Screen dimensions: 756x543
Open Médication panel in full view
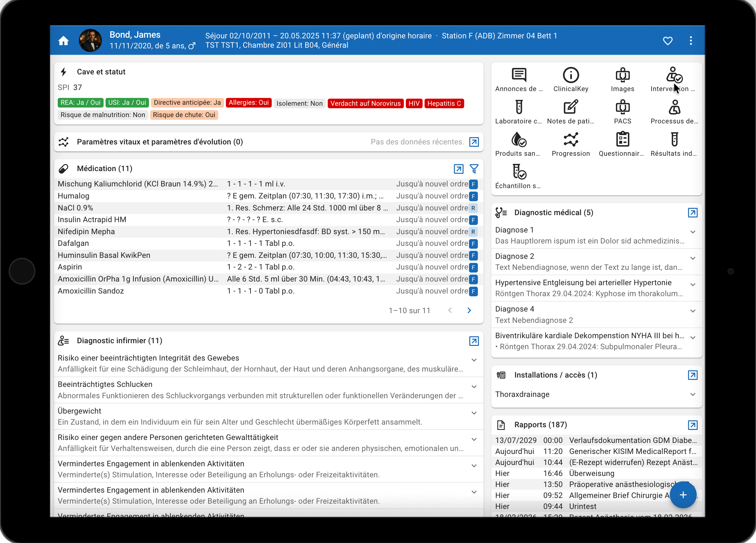tap(459, 169)
